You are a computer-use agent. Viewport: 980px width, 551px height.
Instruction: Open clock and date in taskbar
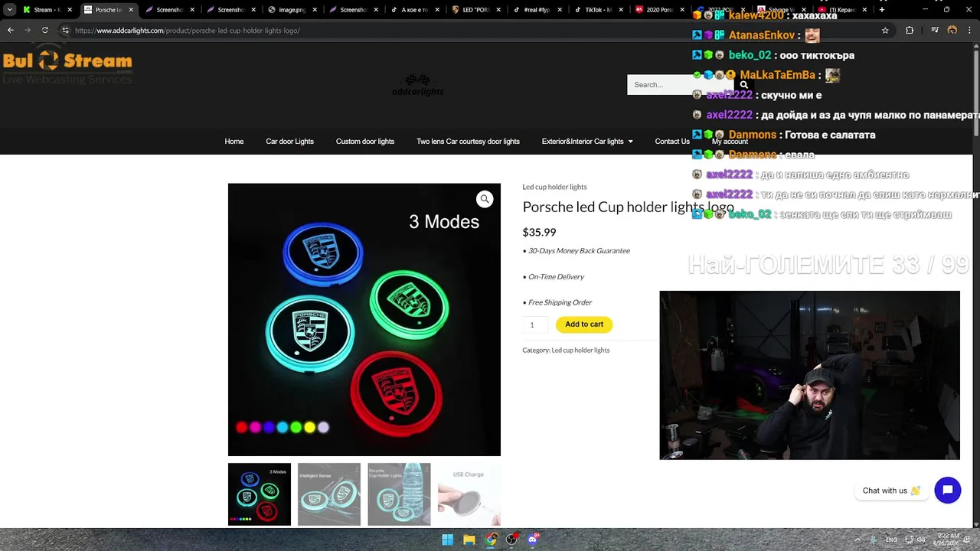(x=948, y=540)
